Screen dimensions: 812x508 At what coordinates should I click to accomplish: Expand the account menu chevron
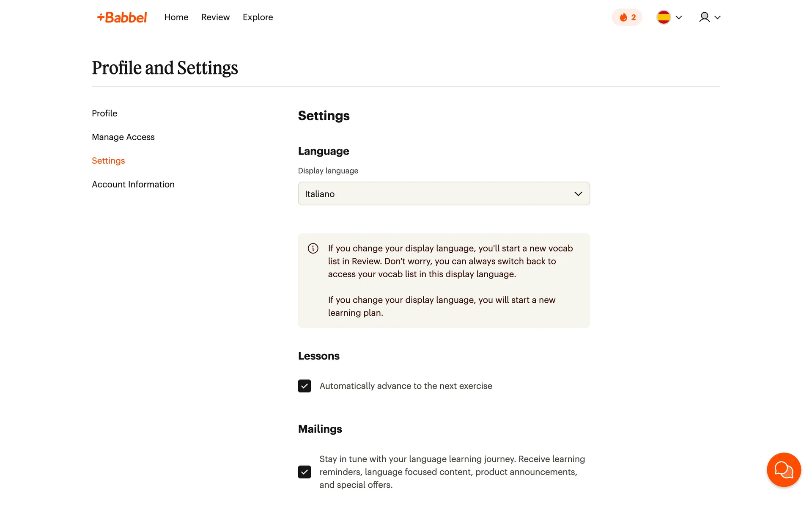717,17
